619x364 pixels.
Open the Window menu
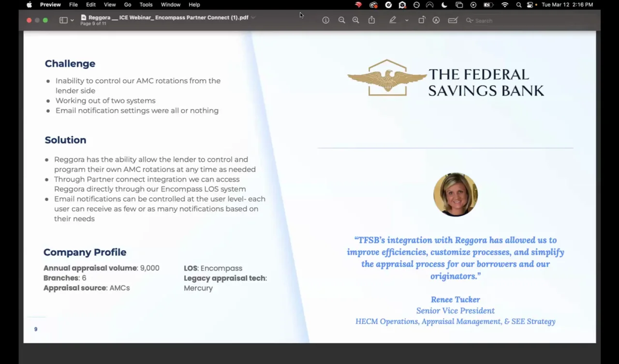click(171, 5)
